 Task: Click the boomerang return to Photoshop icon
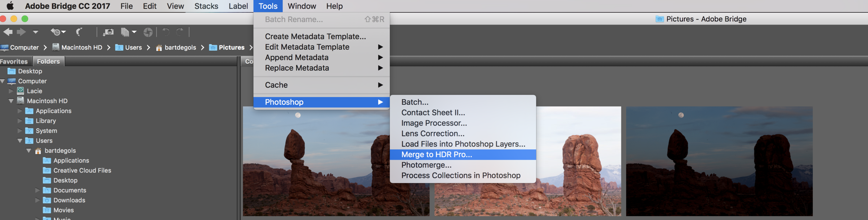coord(79,32)
